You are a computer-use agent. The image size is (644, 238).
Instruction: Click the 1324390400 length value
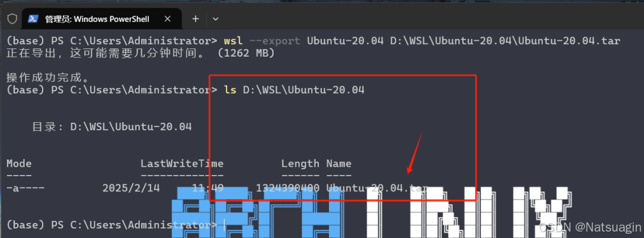288,188
